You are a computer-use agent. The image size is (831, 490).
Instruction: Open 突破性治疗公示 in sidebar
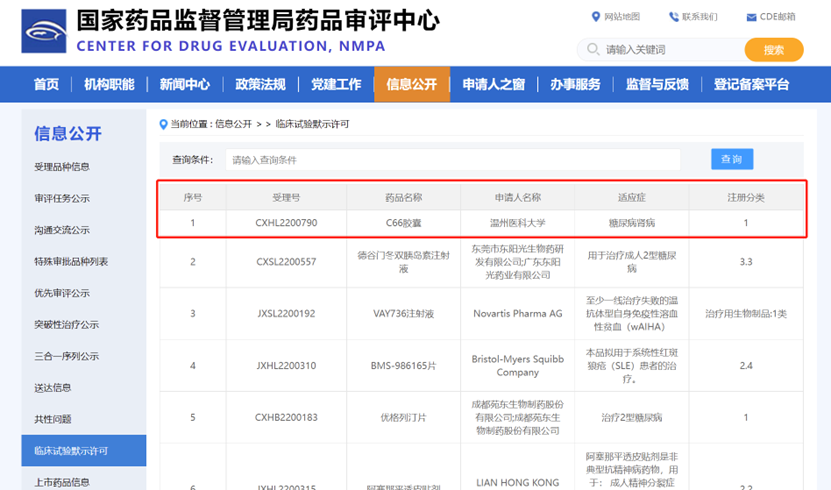point(66,325)
